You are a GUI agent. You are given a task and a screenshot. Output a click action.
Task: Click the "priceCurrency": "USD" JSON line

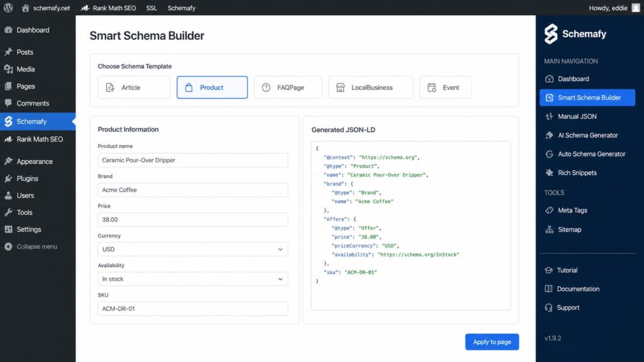pyautogui.click(x=365, y=246)
